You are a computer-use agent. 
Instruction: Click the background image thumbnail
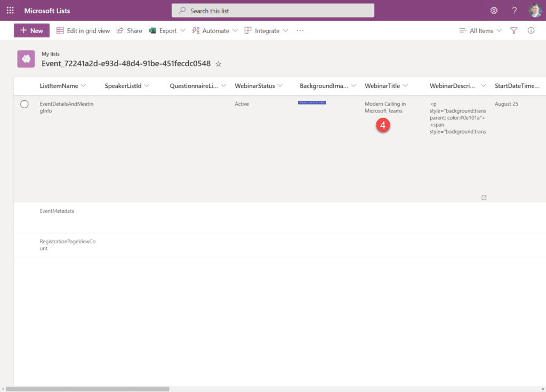pos(312,102)
